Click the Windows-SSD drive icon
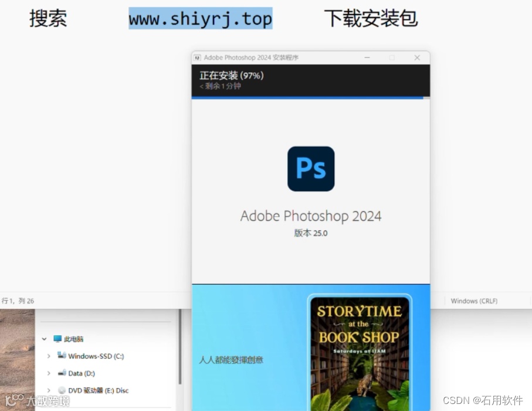Viewport: 532px width, 411px height. 62,355
